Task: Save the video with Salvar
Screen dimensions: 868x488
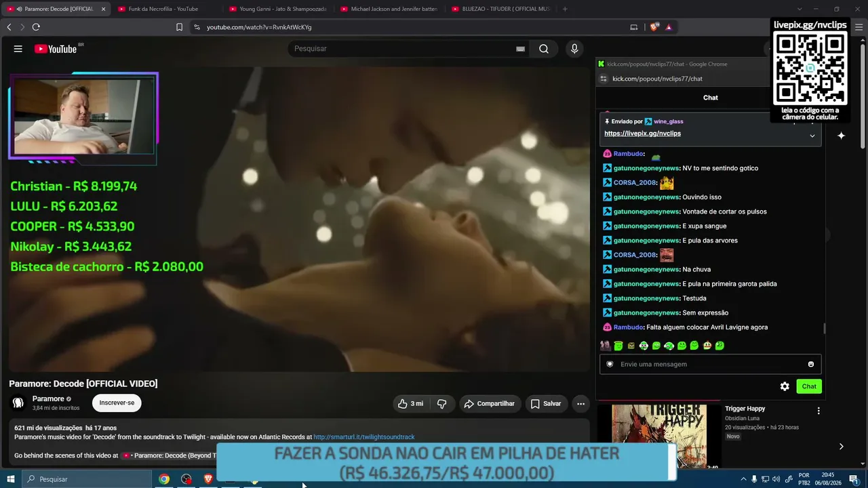Action: (546, 403)
